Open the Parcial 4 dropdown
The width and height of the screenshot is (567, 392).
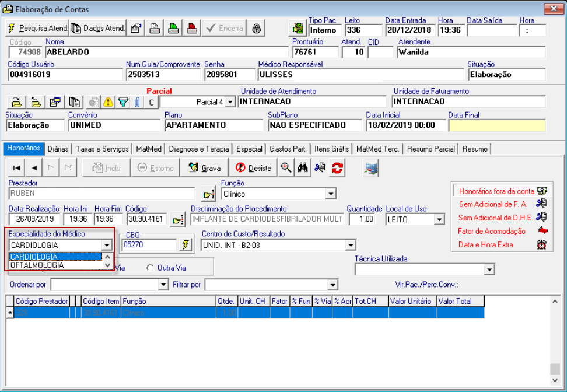click(230, 102)
